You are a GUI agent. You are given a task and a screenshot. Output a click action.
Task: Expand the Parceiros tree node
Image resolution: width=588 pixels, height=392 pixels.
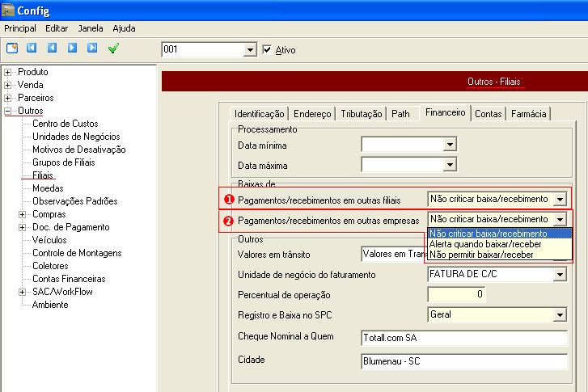(x=7, y=98)
